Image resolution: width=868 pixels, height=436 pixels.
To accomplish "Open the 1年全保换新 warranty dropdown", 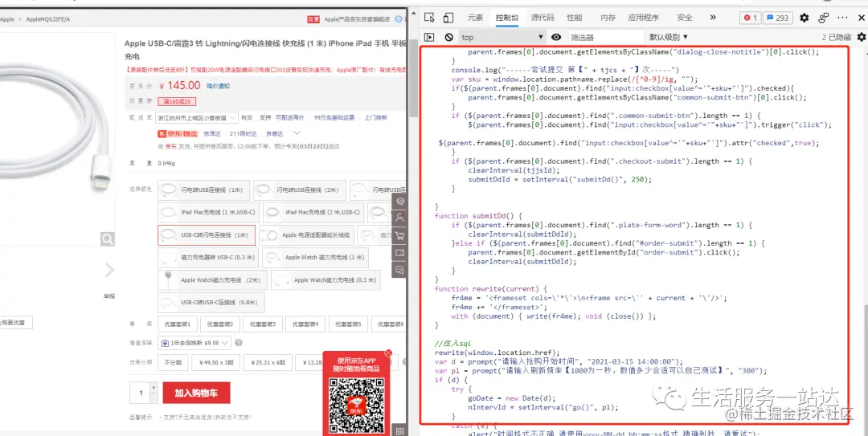I will point(194,343).
